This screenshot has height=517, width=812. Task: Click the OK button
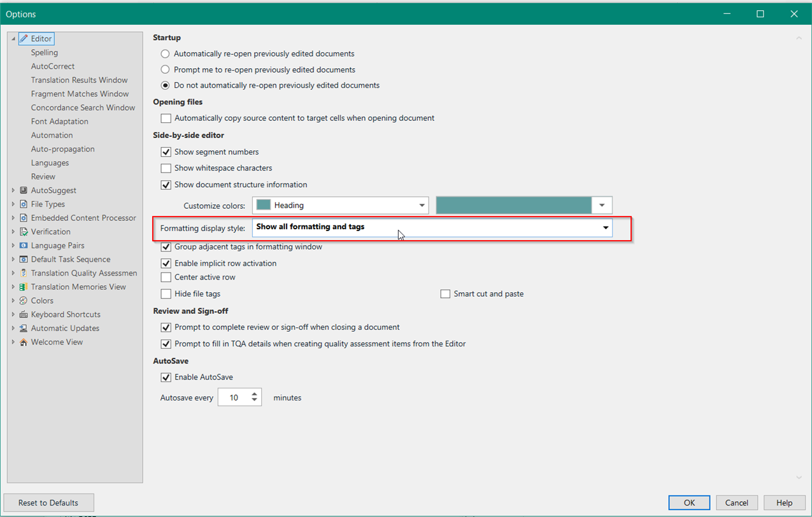pos(689,502)
